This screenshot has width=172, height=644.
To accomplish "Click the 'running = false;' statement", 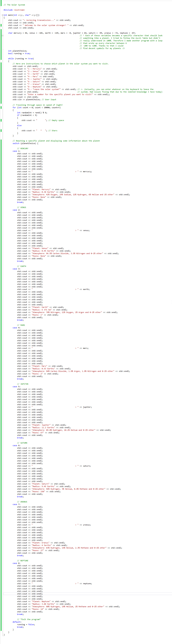I will point(26,624).
